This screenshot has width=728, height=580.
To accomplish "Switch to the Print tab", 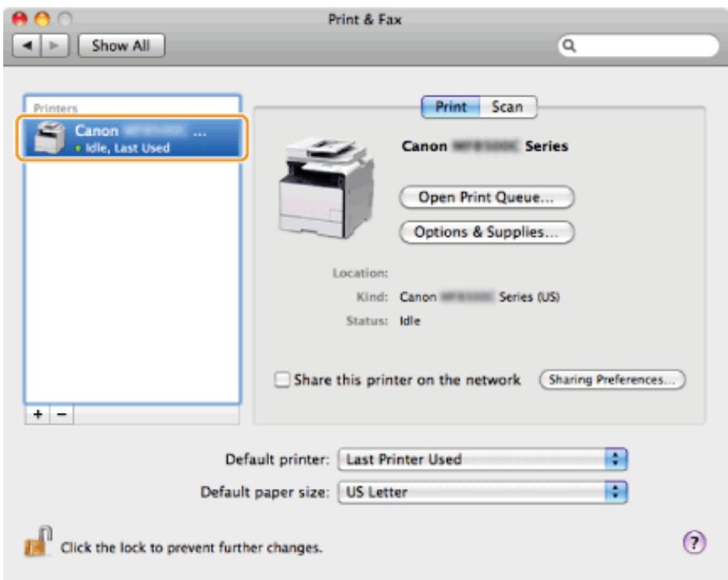I will [x=451, y=107].
